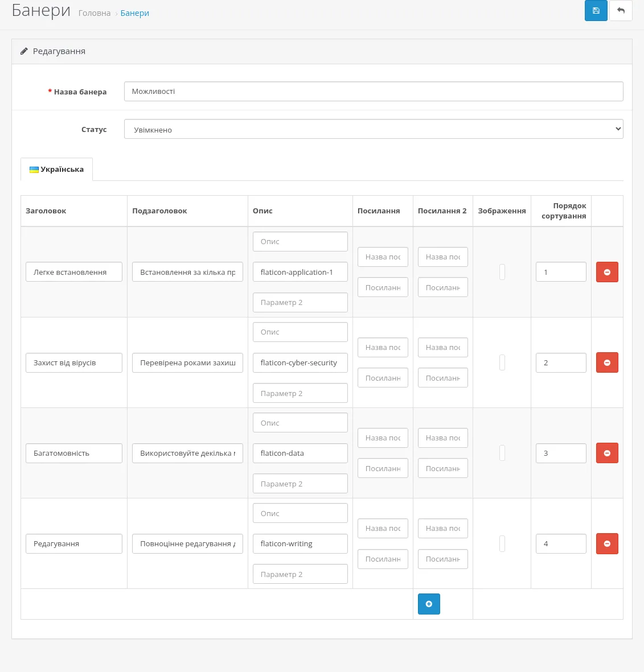
Task: Focus the flaticon-data field
Action: (300, 453)
